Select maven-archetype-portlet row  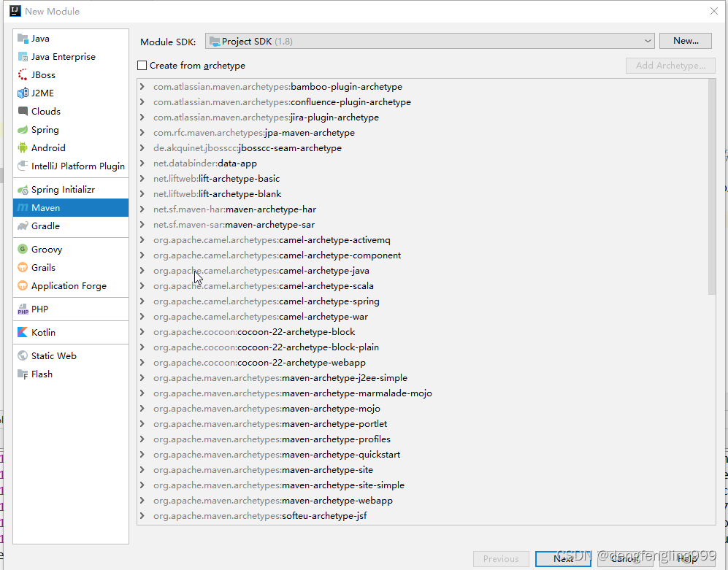[423, 424]
